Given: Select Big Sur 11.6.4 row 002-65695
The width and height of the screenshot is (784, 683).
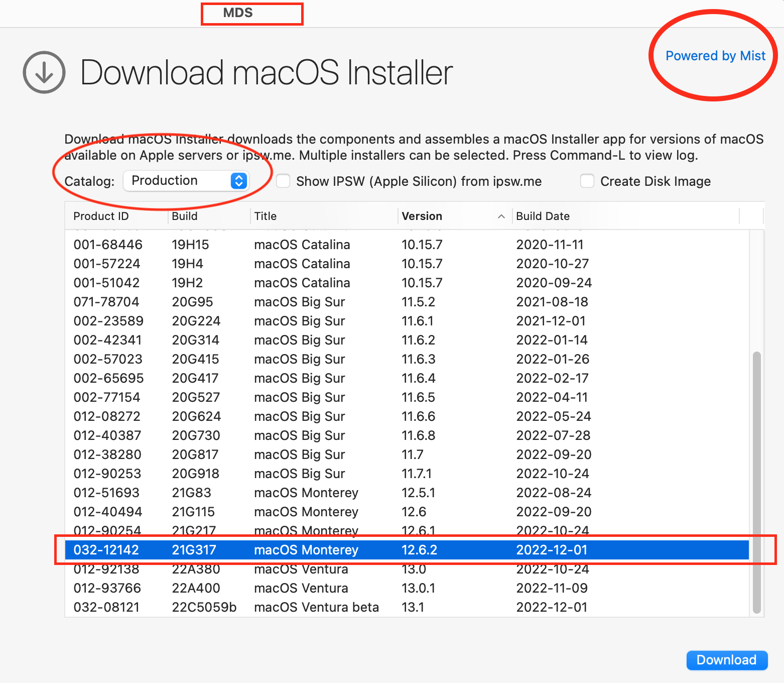Looking at the screenshot, I should tap(407, 378).
